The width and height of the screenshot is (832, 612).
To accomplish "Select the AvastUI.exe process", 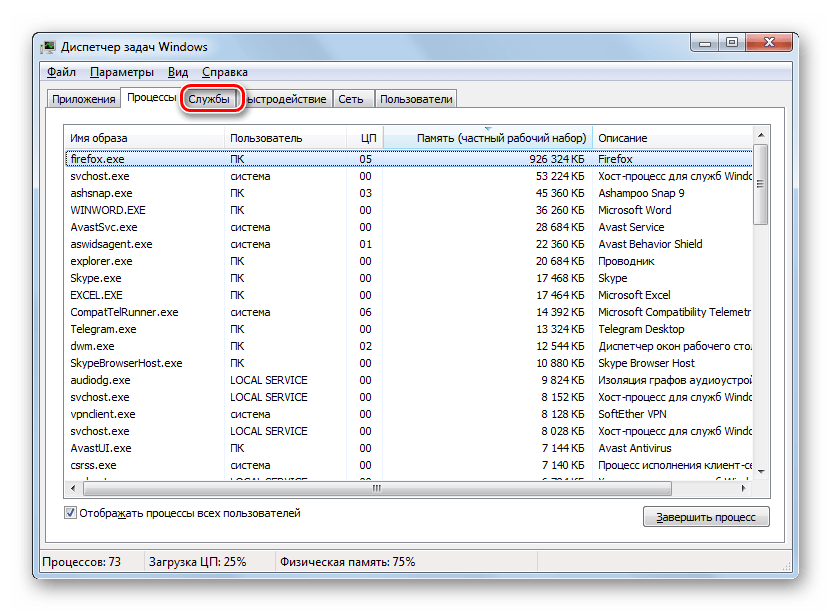I will point(409,448).
